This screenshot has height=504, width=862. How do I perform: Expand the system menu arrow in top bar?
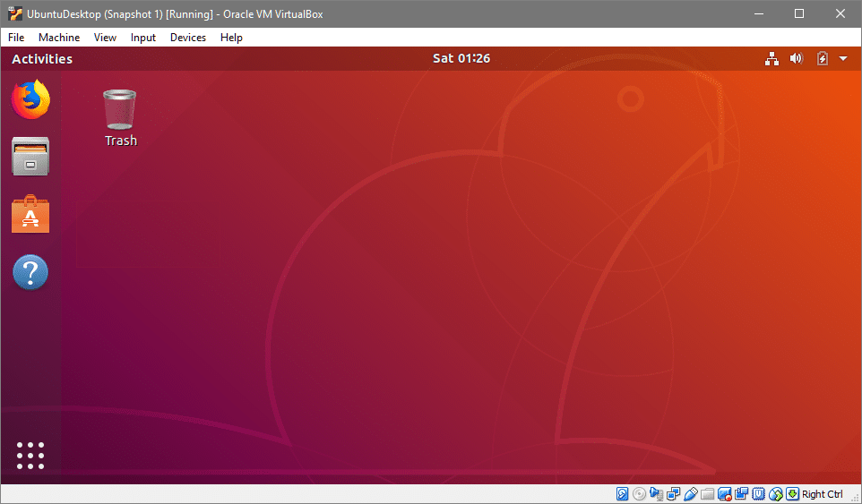point(843,59)
